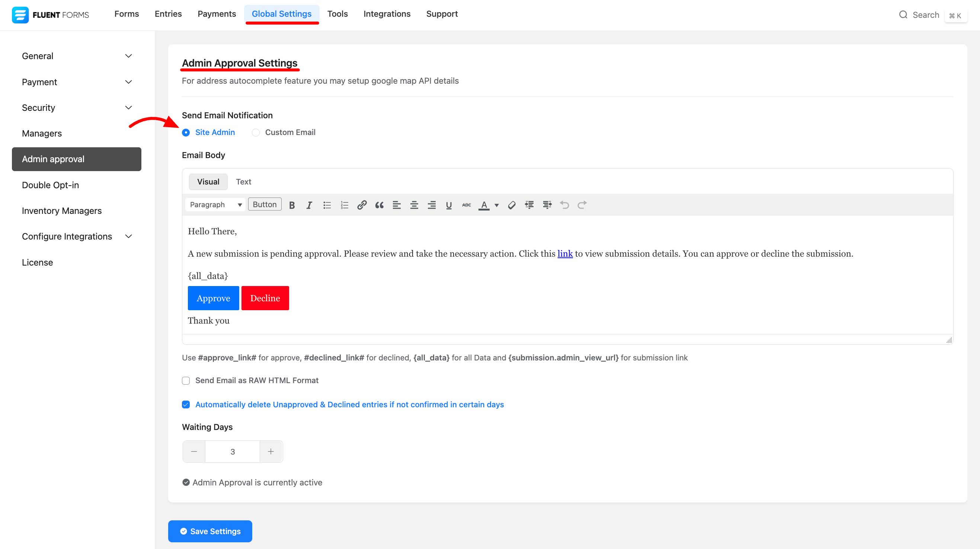This screenshot has height=549, width=980.
Task: Select the Custom Email radio option
Action: pyautogui.click(x=256, y=132)
